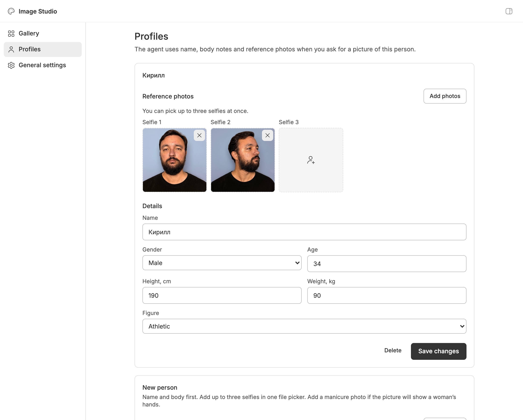
Task: Click the Weight field containing 90
Action: click(x=387, y=295)
